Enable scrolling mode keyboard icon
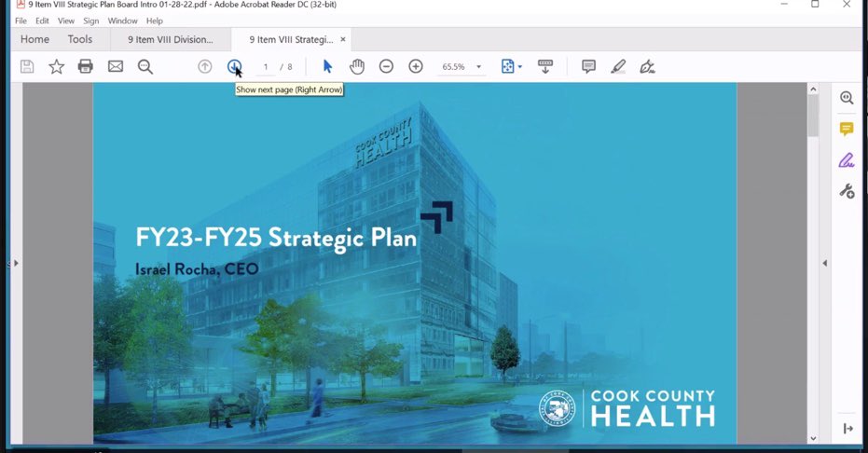 click(x=545, y=67)
